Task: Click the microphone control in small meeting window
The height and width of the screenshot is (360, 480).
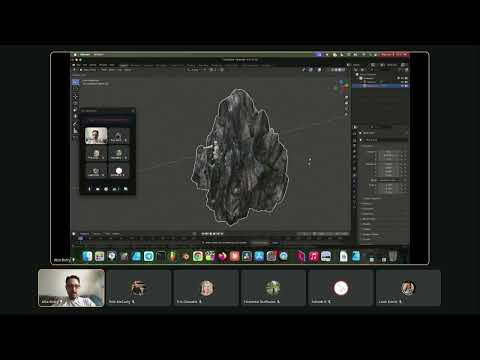Action: click(89, 189)
